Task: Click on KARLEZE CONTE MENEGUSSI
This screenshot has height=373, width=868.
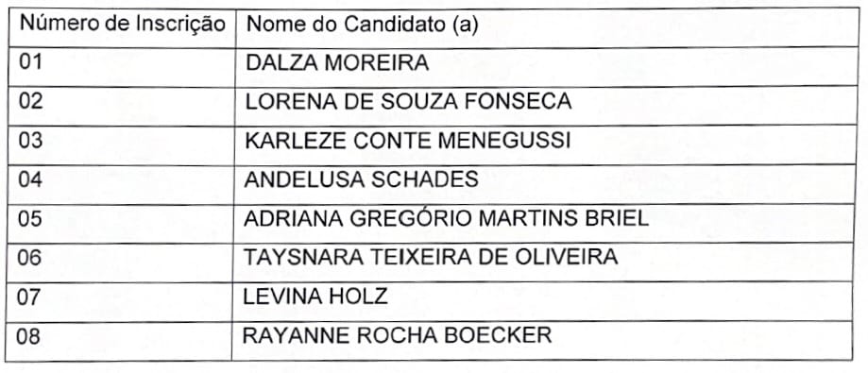Action: point(407,141)
